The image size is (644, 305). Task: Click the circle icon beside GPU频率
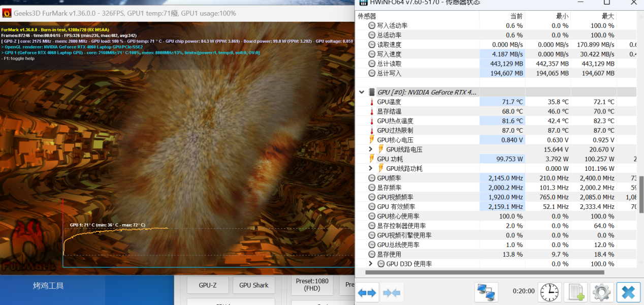click(x=372, y=178)
